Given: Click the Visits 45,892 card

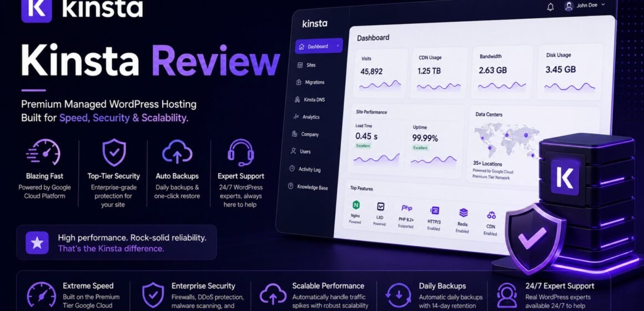Looking at the screenshot, I should point(381,72).
